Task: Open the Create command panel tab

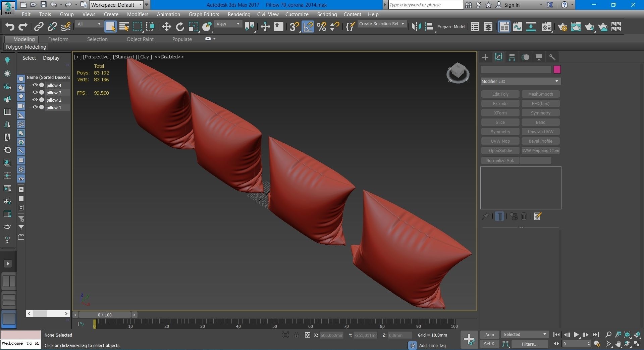Action: coord(485,57)
